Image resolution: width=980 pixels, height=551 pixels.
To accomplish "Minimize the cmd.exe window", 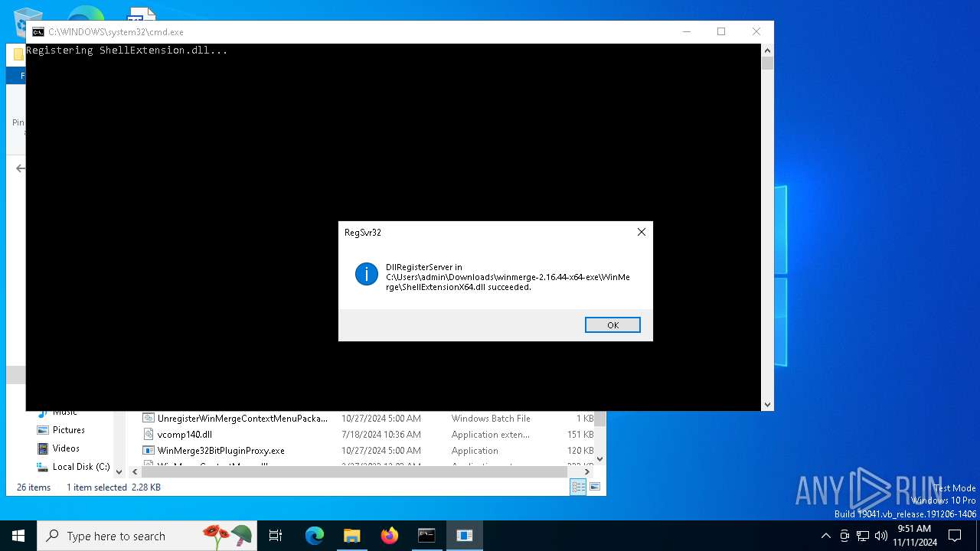I will pos(686,31).
